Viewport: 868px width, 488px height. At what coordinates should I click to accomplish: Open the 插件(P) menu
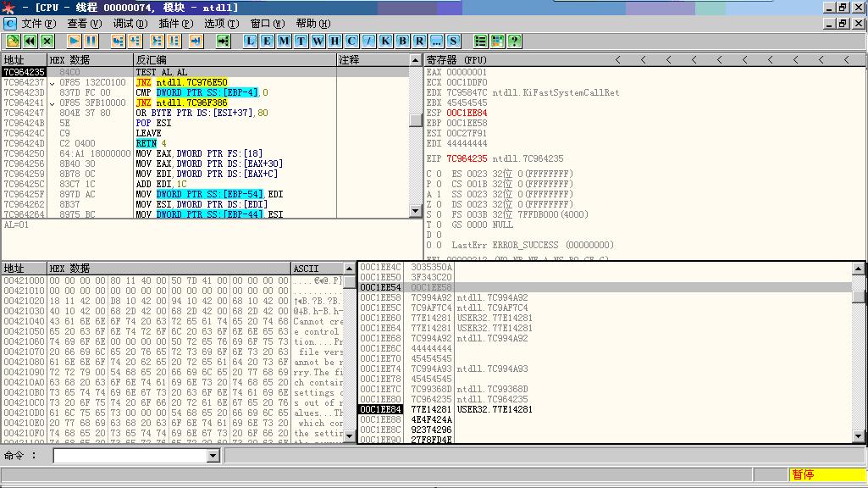tap(176, 23)
